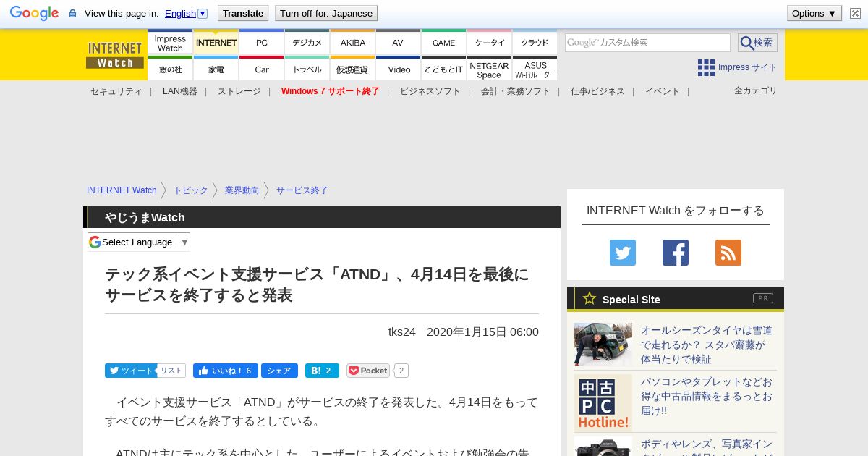Viewport: 868px width, 456px height.
Task: Open the クラウド tab
Action: [535, 43]
